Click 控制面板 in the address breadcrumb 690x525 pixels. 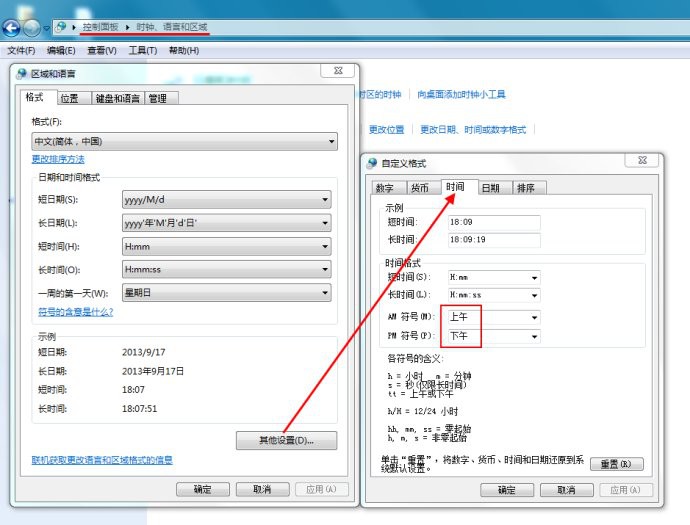pos(99,27)
